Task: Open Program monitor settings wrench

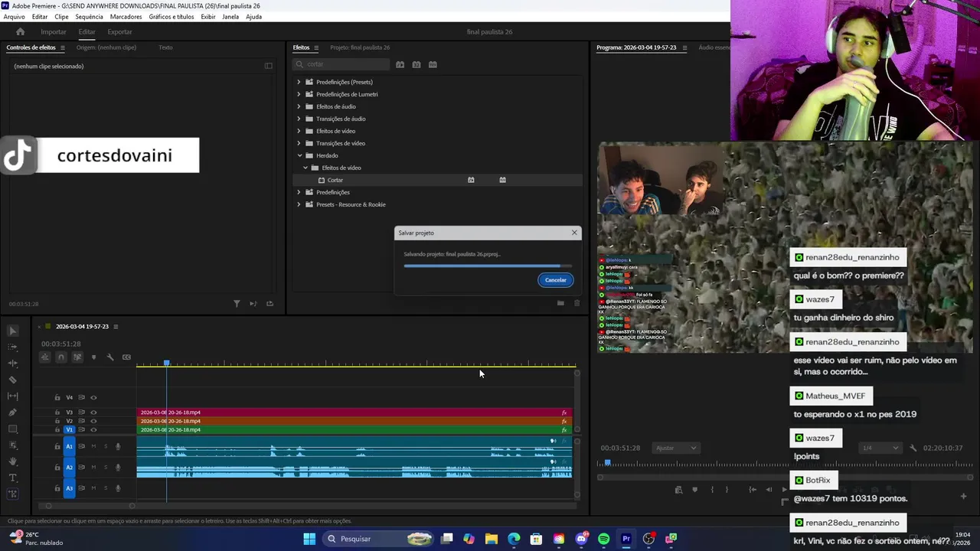Action: coord(913,448)
